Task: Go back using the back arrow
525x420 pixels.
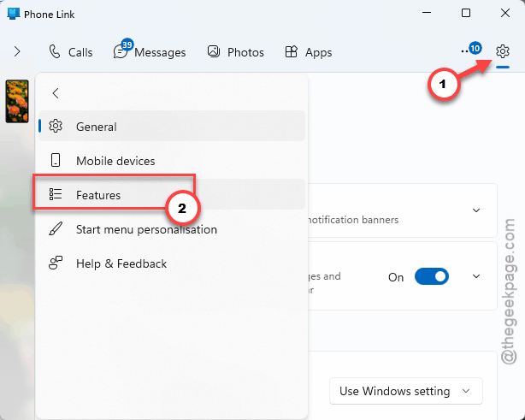Action: click(56, 93)
